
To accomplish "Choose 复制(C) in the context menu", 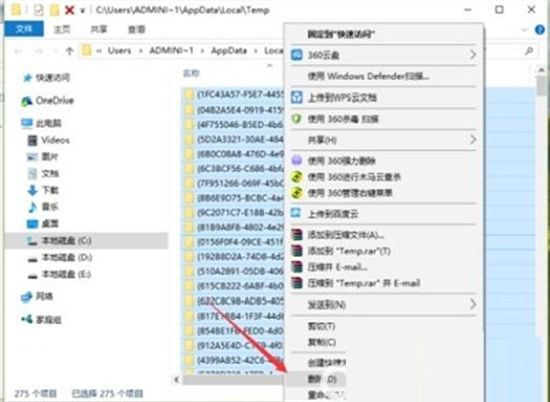I will (x=322, y=342).
